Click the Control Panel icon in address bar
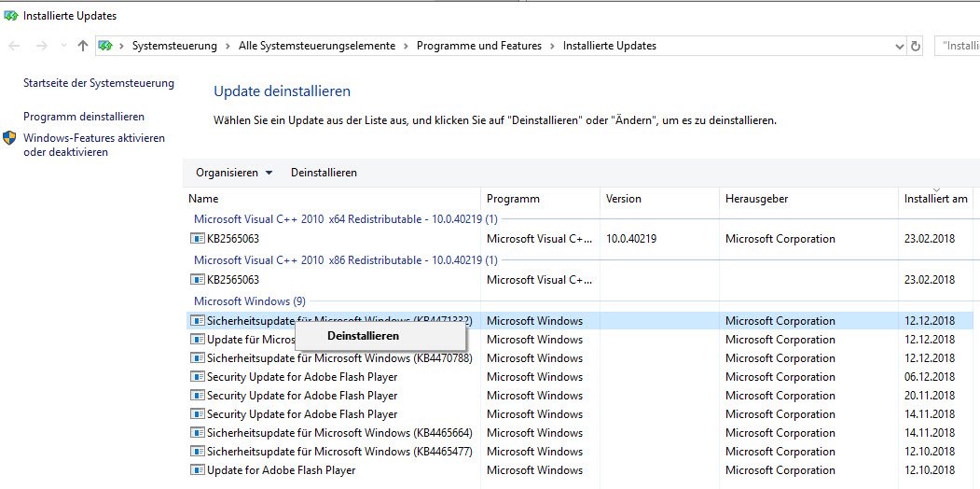This screenshot has height=489, width=980. [105, 46]
